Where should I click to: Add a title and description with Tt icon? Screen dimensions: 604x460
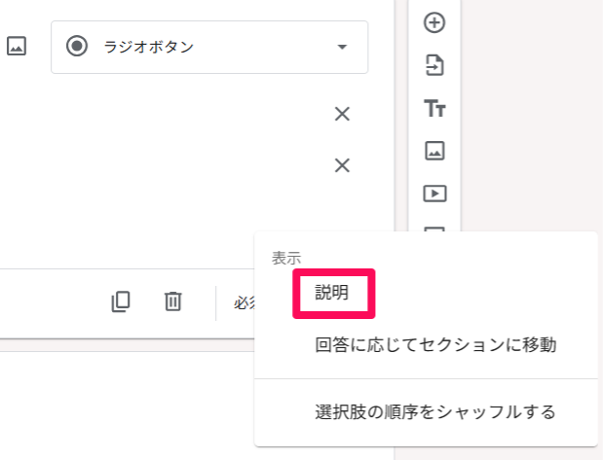tap(435, 108)
